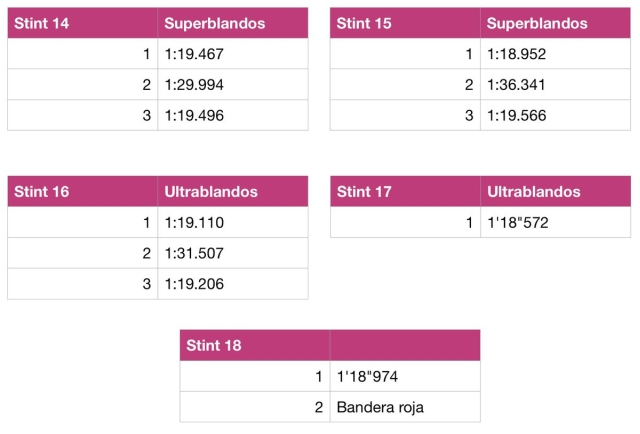640x434 pixels.
Task: Click the Superblandos header in Stint 14
Action: coord(233,23)
